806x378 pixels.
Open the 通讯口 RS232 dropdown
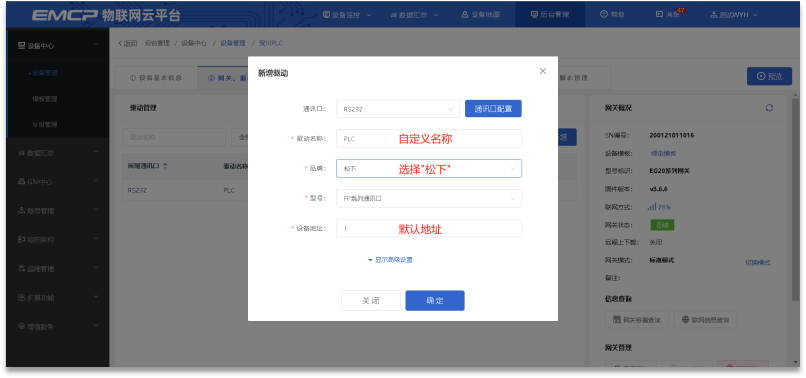(x=398, y=109)
